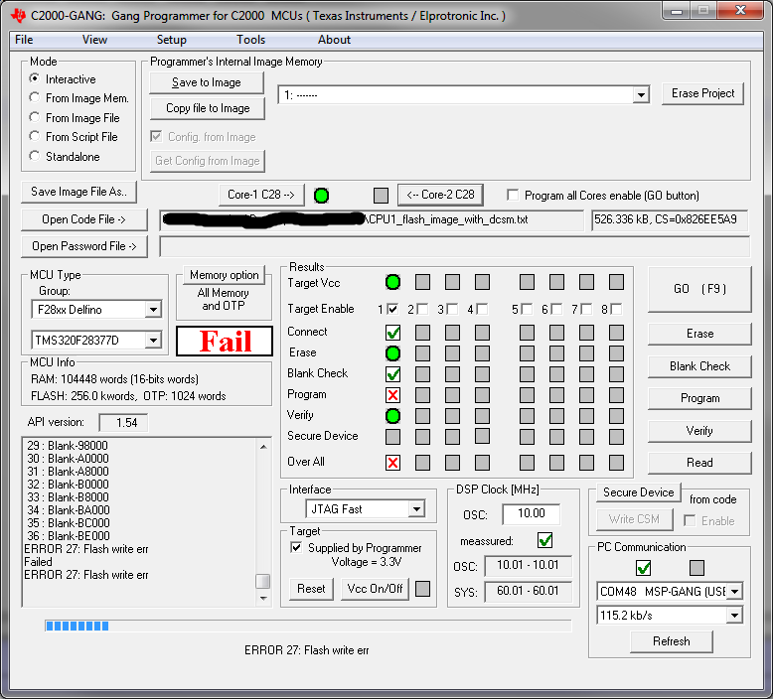Image resolution: width=774 pixels, height=700 pixels.
Task: Click the OSC 10.00 MHz input field
Action: pyautogui.click(x=532, y=513)
